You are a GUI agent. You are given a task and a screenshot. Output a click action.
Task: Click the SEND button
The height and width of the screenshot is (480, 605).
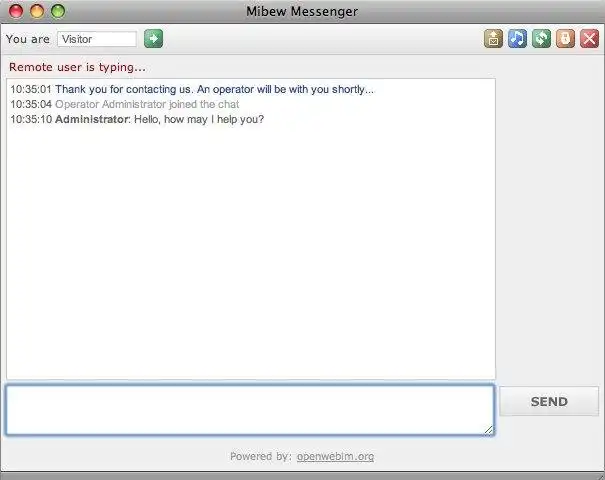549,401
